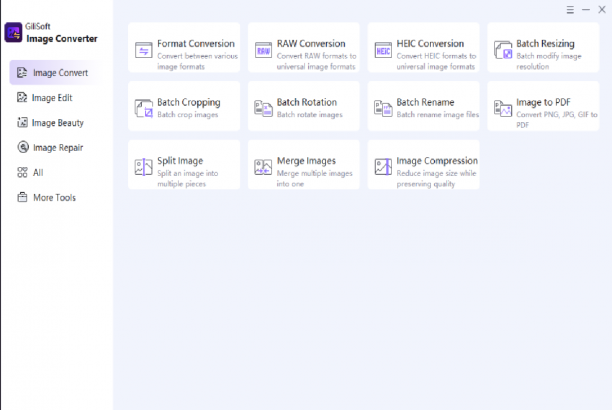Open the hamburger menu in title bar
Image resolution: width=612 pixels, height=410 pixels.
(570, 10)
